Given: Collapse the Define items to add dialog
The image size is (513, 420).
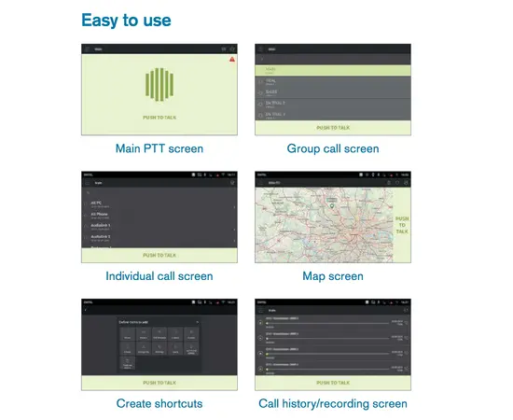Looking at the screenshot, I should click(x=197, y=322).
